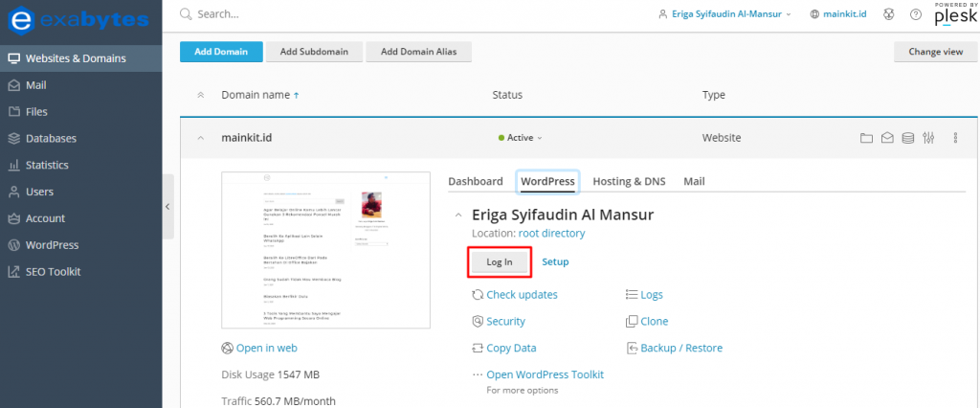The width and height of the screenshot is (980, 408).
Task: Click the Backup / Restore icon
Action: pos(632,348)
